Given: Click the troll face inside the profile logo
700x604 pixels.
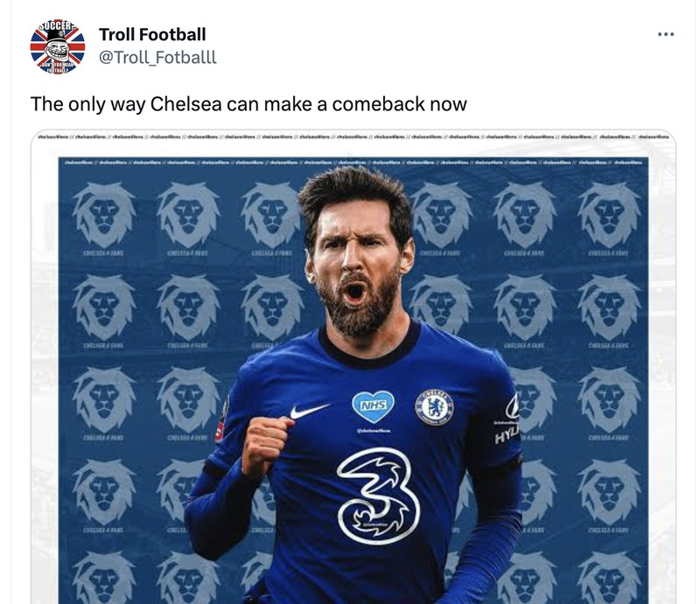Looking at the screenshot, I should tap(59, 49).
